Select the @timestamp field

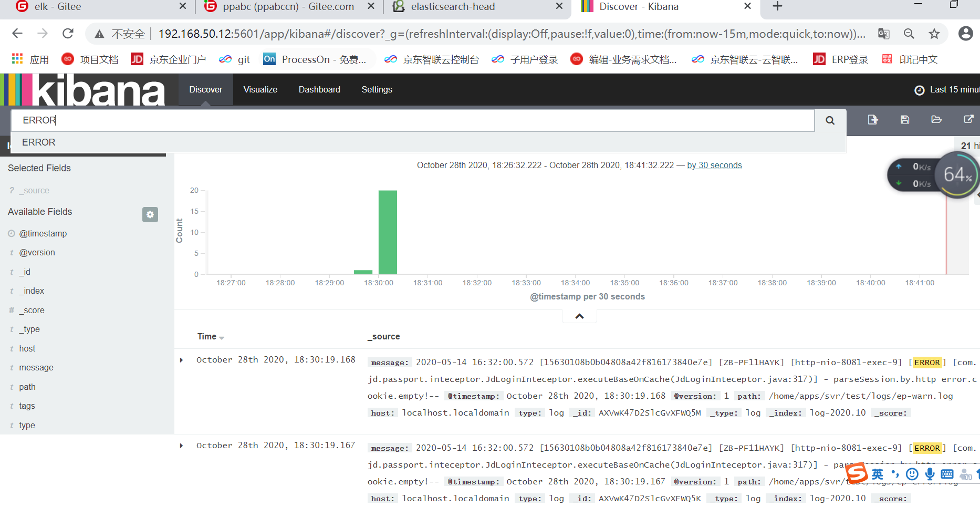[x=43, y=233]
